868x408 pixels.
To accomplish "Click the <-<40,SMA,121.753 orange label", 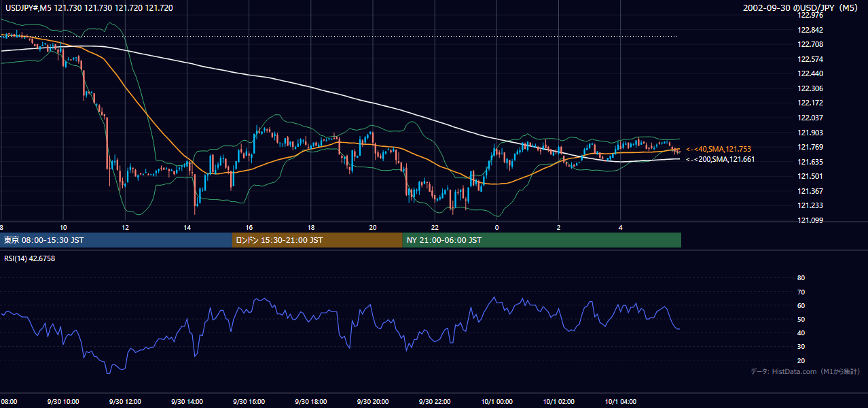I will click(718, 149).
